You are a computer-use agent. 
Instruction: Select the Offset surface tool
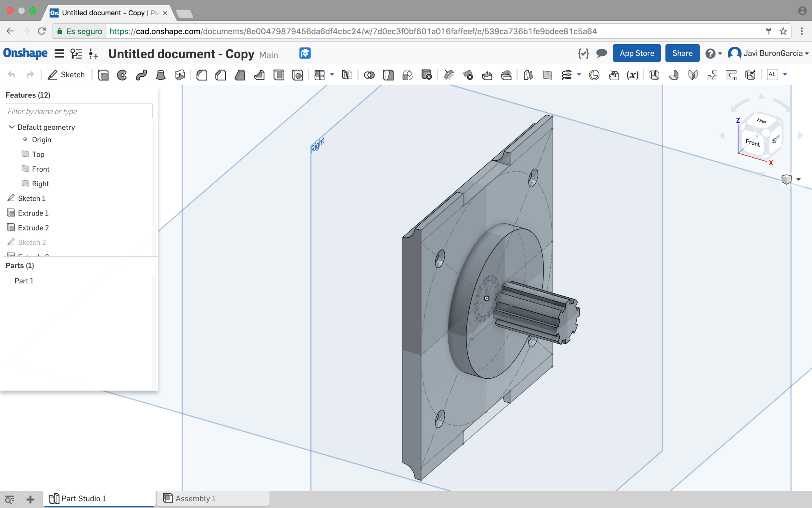pyautogui.click(x=528, y=74)
